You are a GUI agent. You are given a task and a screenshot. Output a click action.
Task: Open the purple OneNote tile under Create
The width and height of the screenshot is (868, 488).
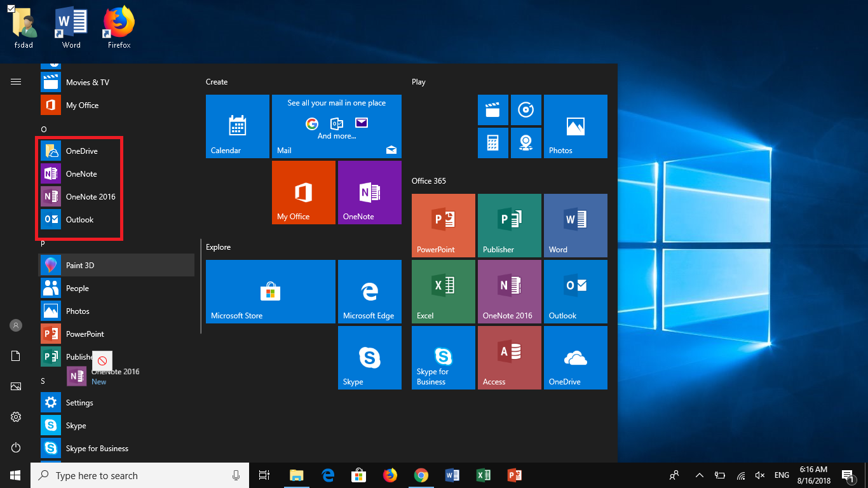[370, 193]
